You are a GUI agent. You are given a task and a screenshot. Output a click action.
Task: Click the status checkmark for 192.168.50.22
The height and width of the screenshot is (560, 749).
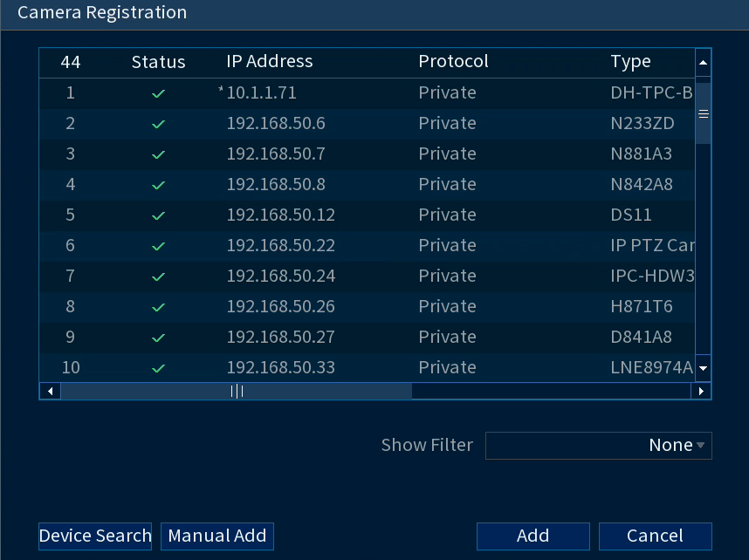158,246
